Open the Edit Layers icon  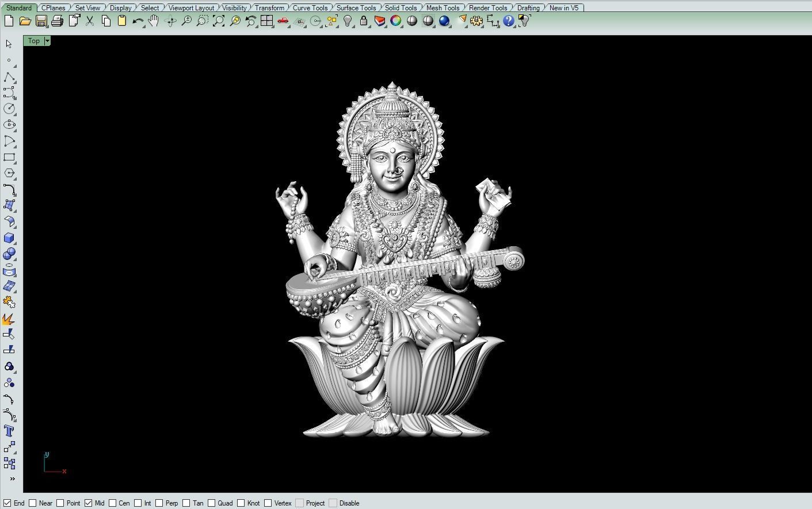click(x=380, y=21)
